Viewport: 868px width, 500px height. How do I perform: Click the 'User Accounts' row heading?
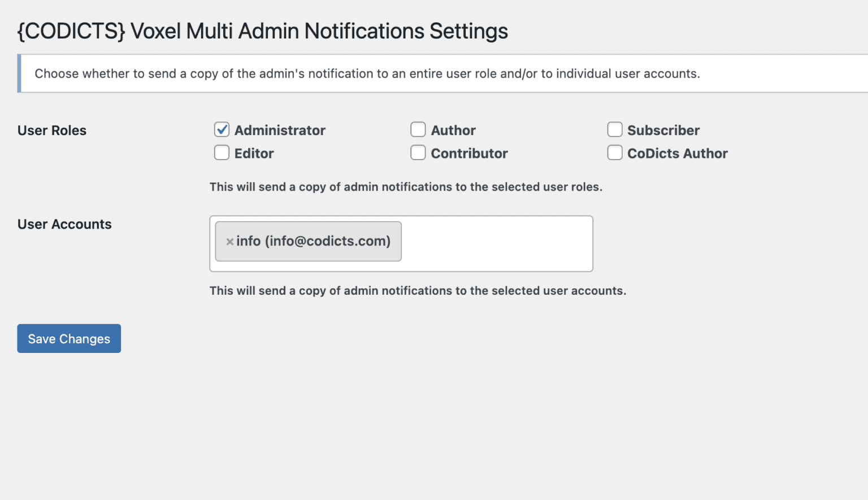64,225
